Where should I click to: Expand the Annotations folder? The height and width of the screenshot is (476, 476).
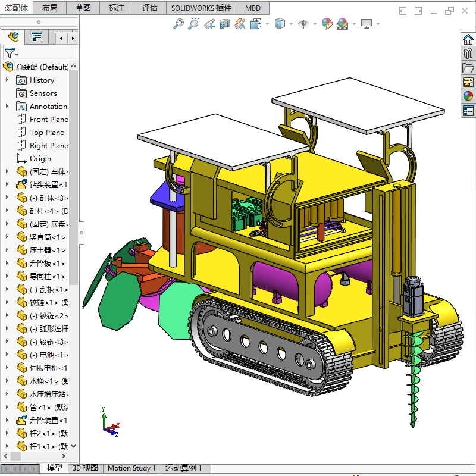click(x=6, y=106)
